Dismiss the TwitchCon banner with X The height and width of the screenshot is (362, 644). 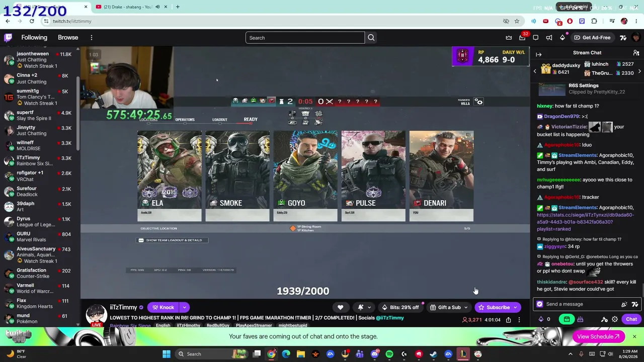pos(634,336)
